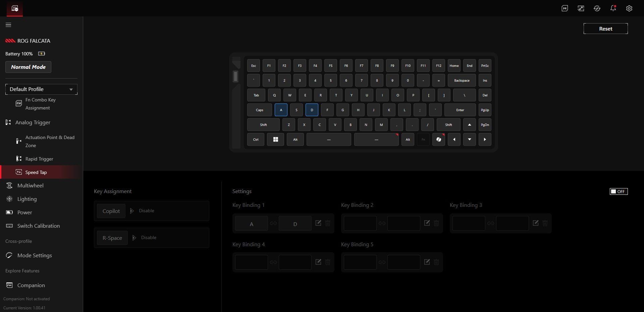Click the Windows key on keyboard layout
This screenshot has height=312, width=644.
275,139
